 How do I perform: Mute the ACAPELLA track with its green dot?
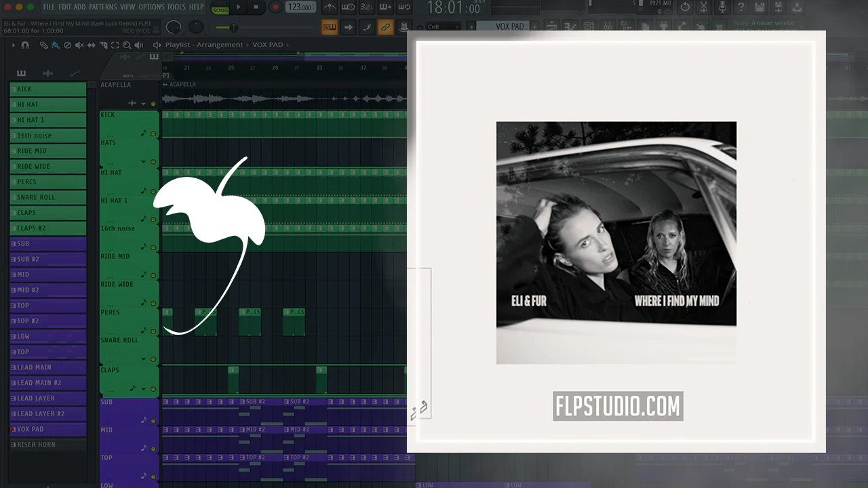[x=153, y=104]
